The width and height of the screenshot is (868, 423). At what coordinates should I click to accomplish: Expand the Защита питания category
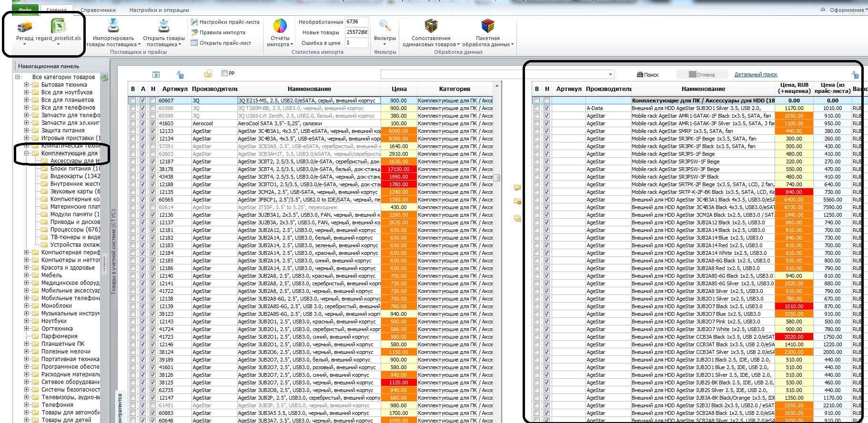click(x=27, y=131)
